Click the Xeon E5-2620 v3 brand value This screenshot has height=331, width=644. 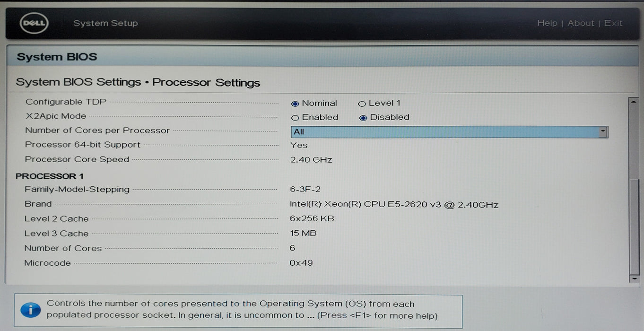tap(394, 205)
